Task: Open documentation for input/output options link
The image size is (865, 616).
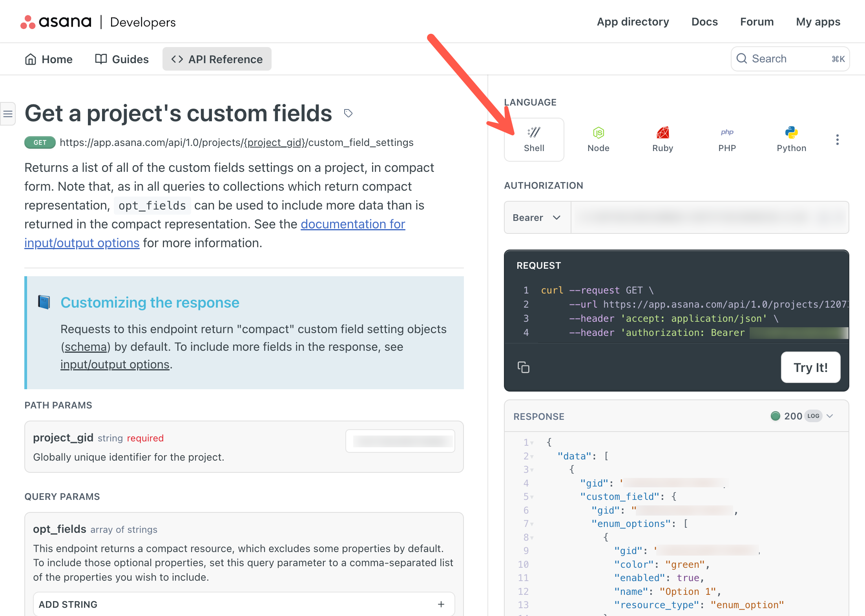Action: (x=352, y=224)
